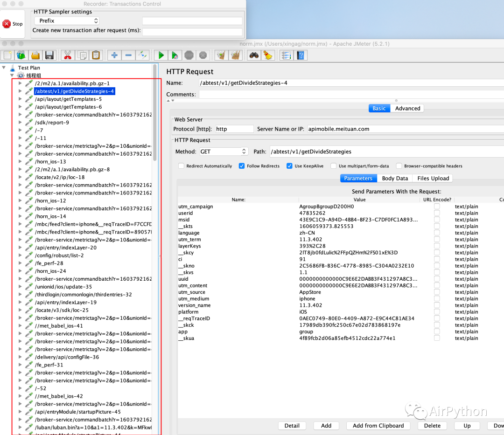The image size is (504, 435).
Task: Click the Comments input field
Action: (x=351, y=94)
